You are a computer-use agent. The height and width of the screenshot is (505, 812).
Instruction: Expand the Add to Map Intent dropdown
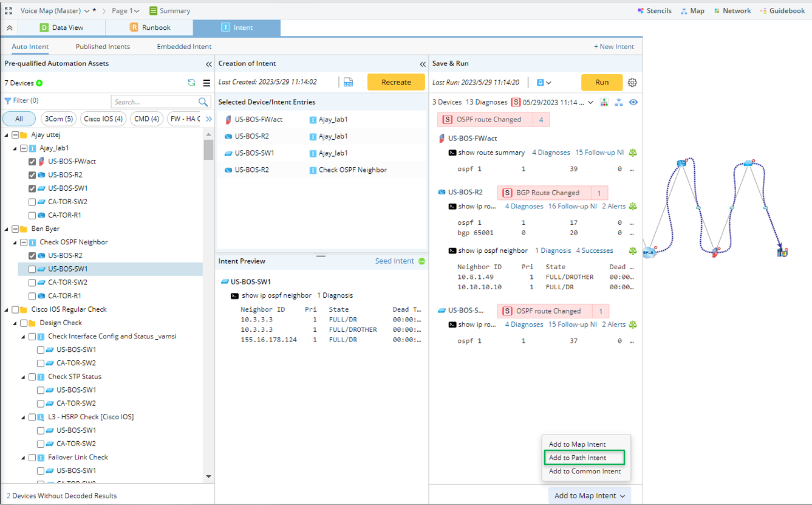[x=589, y=496]
